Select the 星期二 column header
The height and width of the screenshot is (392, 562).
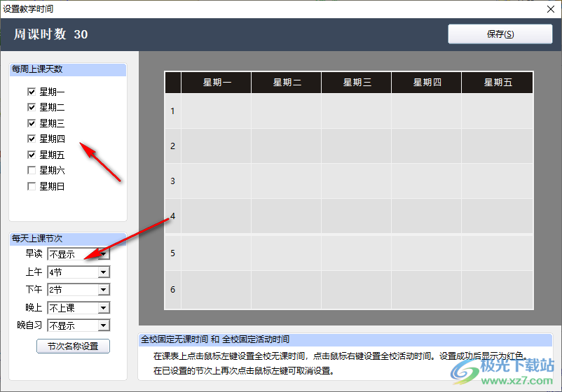pos(287,83)
